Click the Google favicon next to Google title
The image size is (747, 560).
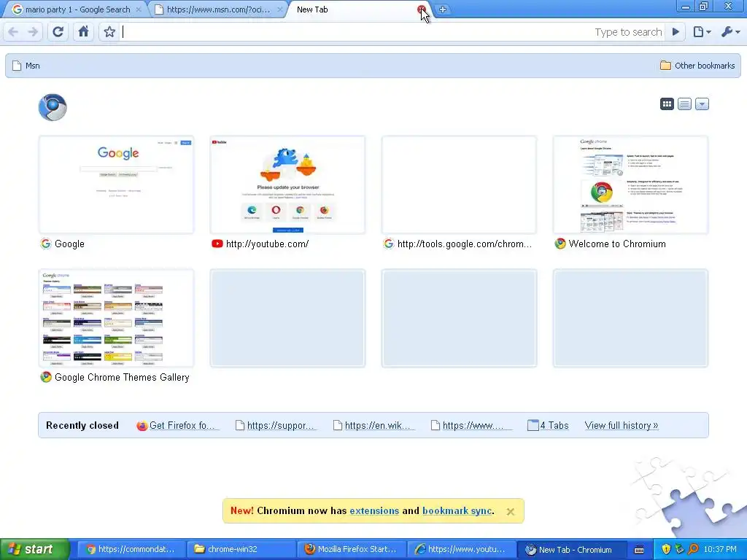pyautogui.click(x=46, y=244)
